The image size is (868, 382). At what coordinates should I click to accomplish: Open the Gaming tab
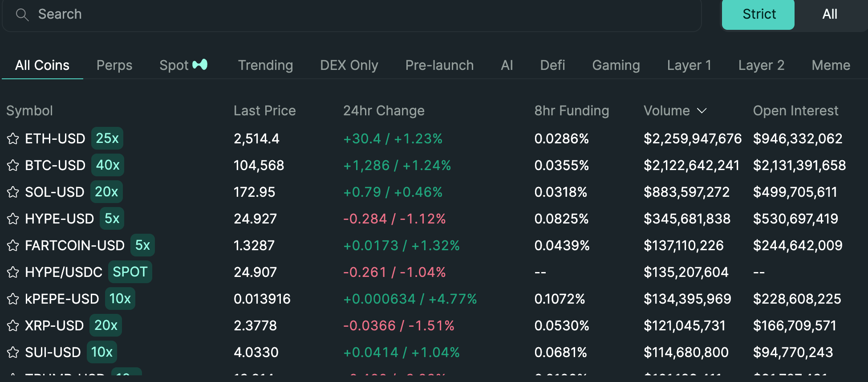pyautogui.click(x=616, y=65)
